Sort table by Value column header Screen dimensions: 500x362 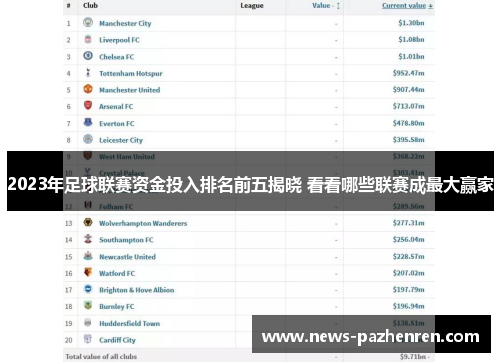click(326, 6)
